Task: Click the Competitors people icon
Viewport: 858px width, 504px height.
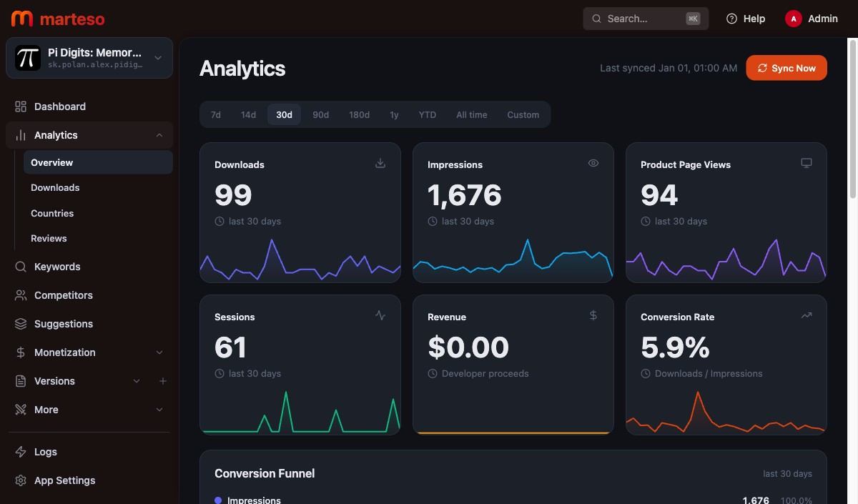Action: tap(21, 295)
